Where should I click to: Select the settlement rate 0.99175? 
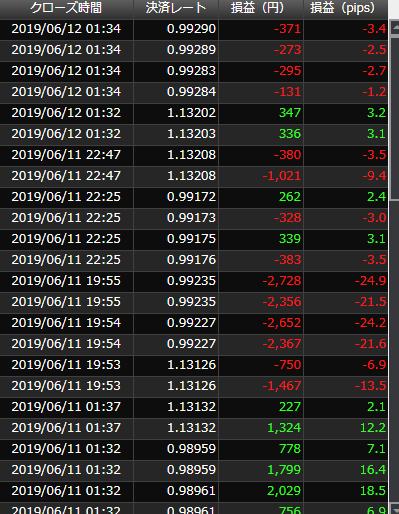(x=191, y=239)
